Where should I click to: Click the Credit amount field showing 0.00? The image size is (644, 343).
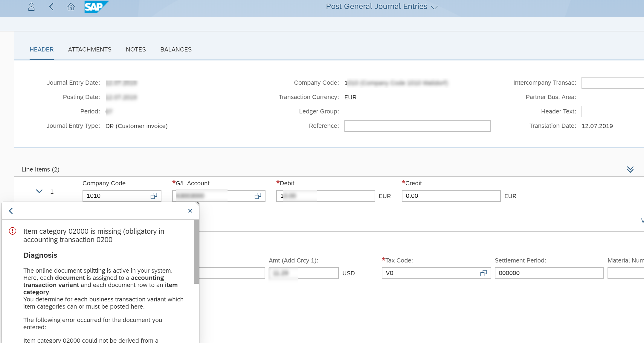(x=451, y=196)
